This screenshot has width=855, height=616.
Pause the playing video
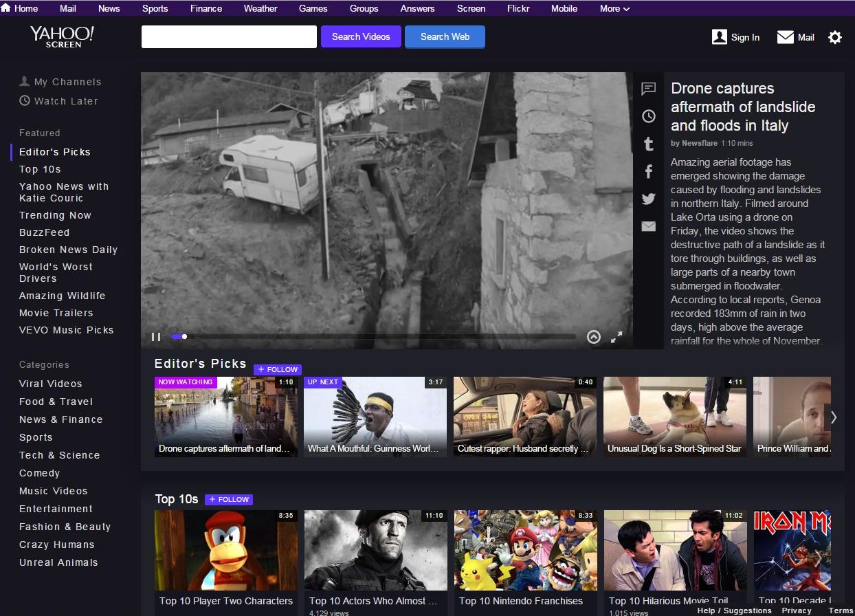(156, 337)
